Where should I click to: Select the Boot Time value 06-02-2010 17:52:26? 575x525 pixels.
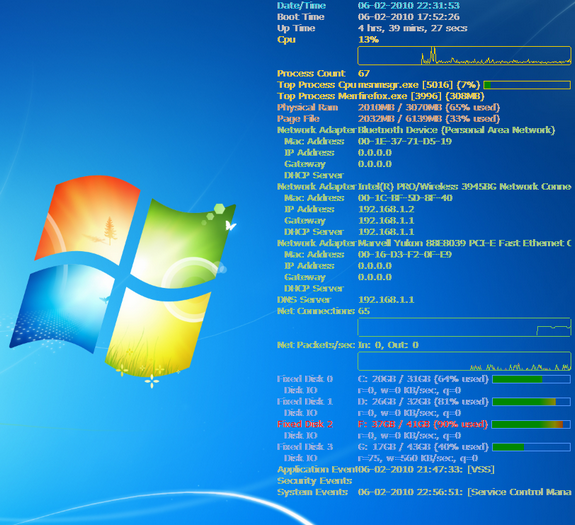tap(409, 17)
